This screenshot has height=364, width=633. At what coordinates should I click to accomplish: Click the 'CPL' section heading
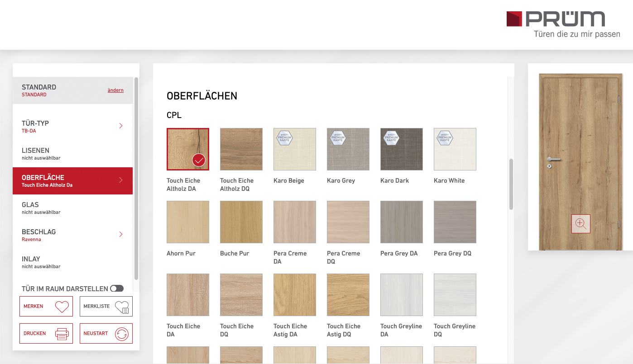tap(174, 115)
